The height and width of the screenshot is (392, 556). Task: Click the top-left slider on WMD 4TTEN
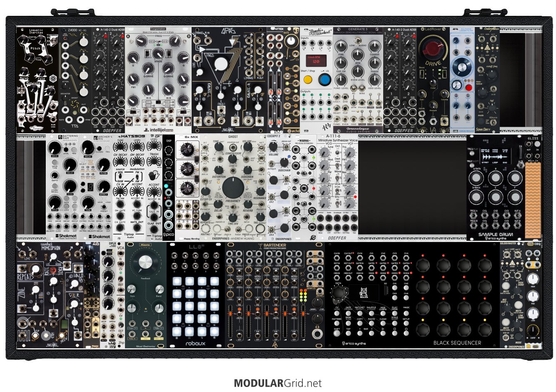coord(271,83)
